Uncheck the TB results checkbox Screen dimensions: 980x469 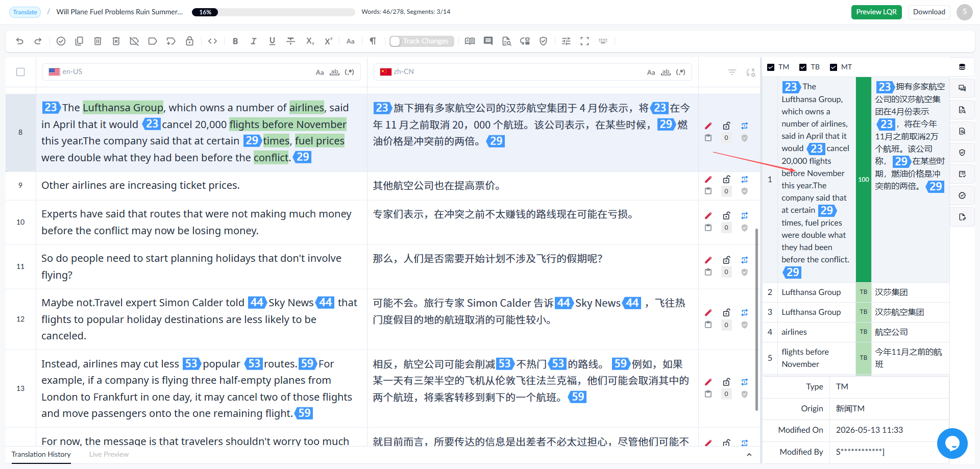[x=803, y=67]
